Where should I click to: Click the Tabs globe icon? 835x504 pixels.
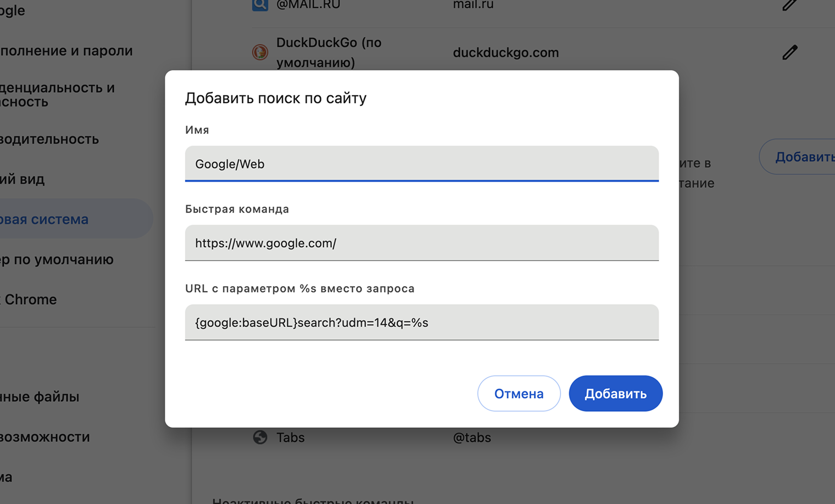point(260,437)
